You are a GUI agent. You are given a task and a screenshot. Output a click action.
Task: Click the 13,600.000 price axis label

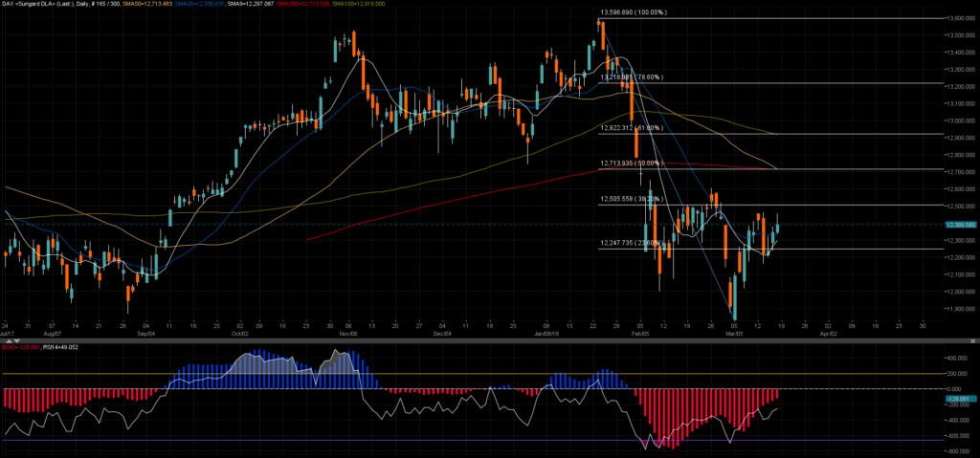961,19
